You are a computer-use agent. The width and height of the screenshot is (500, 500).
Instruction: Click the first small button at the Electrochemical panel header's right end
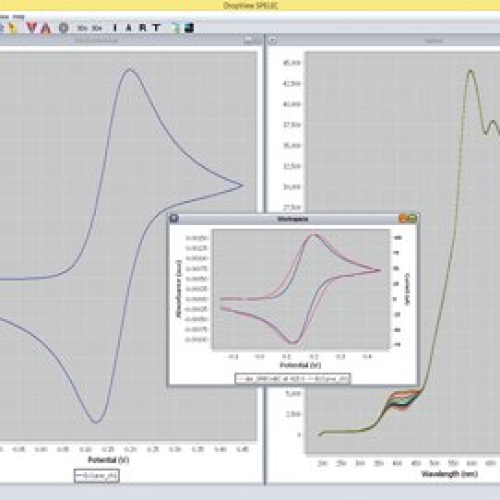pyautogui.click(x=248, y=41)
